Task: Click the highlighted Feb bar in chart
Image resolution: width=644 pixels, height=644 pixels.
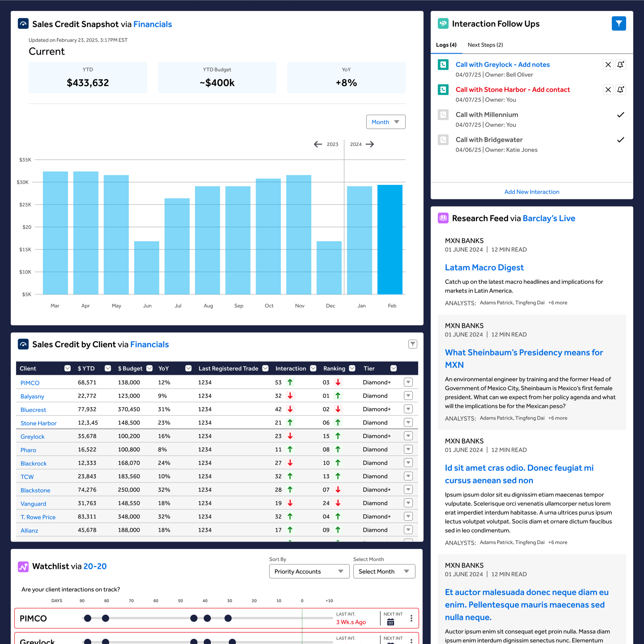Action: point(390,239)
